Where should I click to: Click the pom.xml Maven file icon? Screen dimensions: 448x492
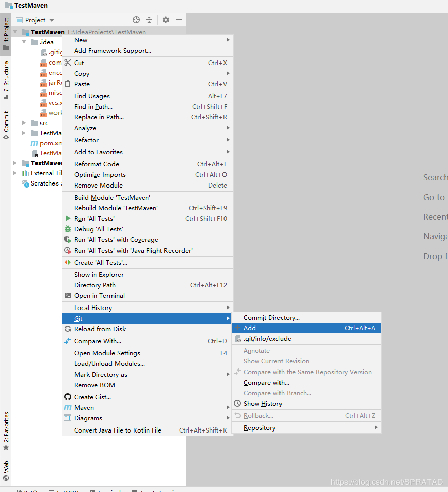(34, 143)
